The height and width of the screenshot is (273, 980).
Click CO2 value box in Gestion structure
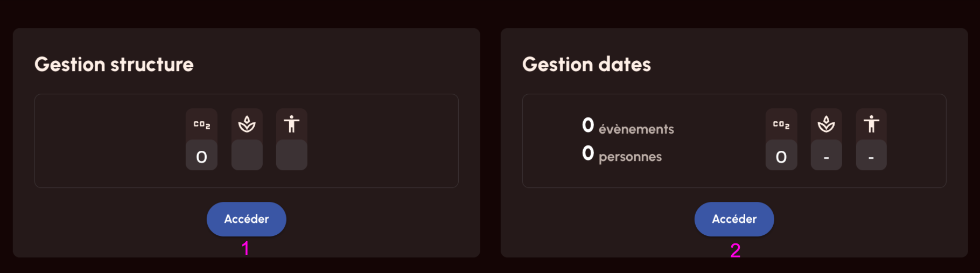point(201,156)
